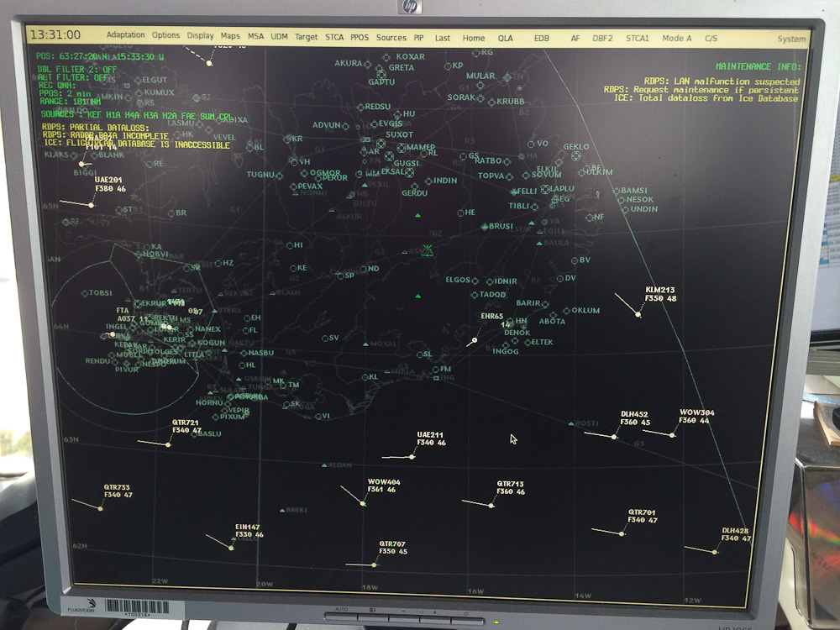Toggle Mode A display option
The image size is (840, 630).
pos(676,38)
